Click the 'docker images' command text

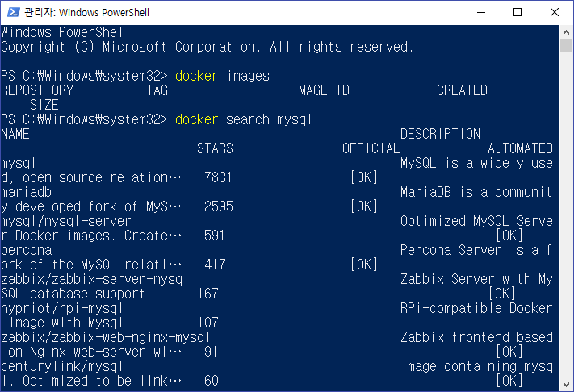(x=222, y=76)
